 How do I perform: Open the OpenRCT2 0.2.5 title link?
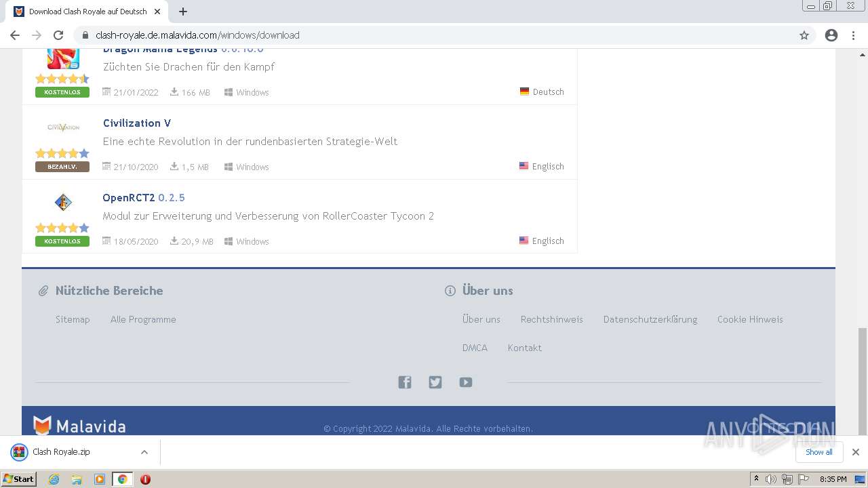pyautogui.click(x=144, y=198)
